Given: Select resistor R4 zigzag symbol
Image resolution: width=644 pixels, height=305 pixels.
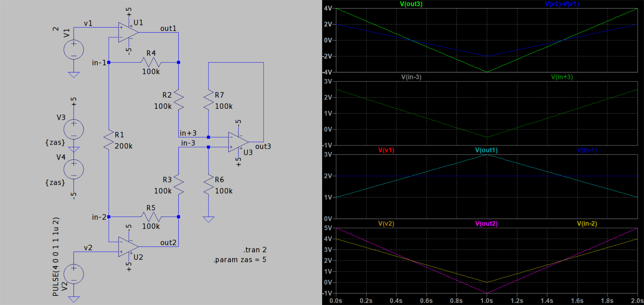Looking at the screenshot, I should coord(151,62).
